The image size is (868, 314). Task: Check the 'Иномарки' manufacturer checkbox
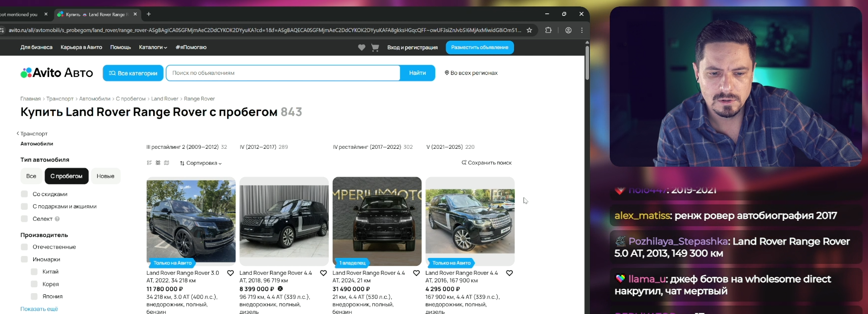click(x=24, y=259)
